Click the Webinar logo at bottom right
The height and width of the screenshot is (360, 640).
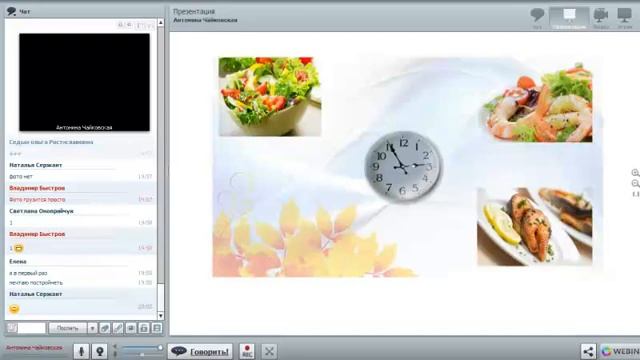[620, 351]
